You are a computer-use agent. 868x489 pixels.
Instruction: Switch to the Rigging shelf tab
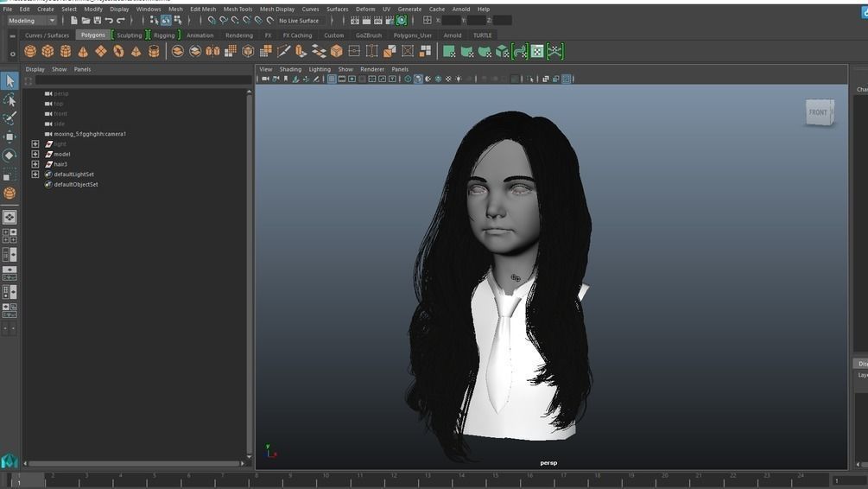[164, 35]
